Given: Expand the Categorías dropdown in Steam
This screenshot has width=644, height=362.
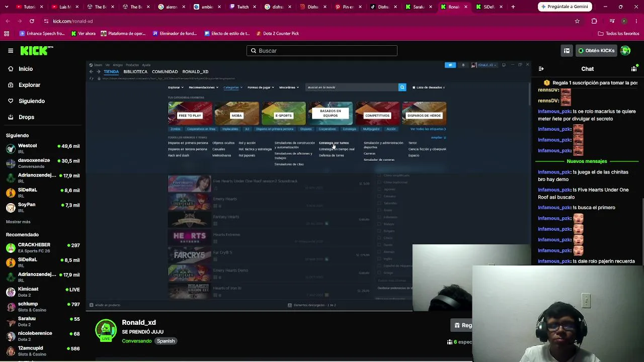Looking at the screenshot, I should 232,87.
